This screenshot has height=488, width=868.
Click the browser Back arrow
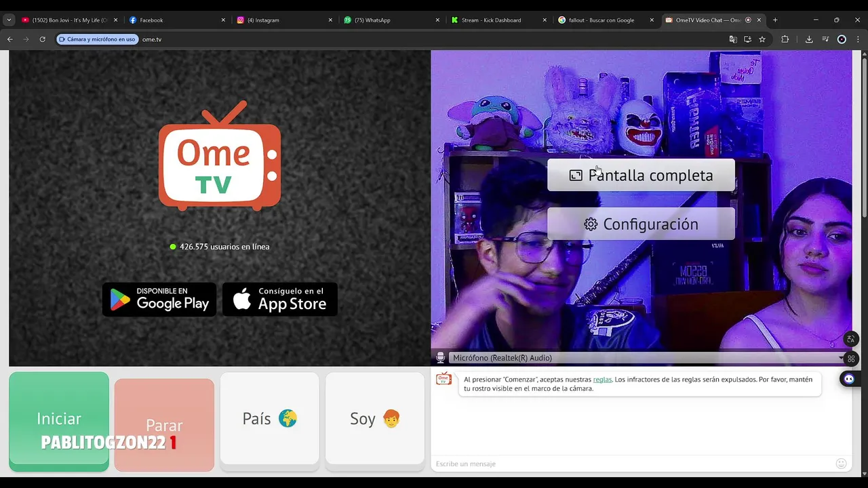(10, 39)
